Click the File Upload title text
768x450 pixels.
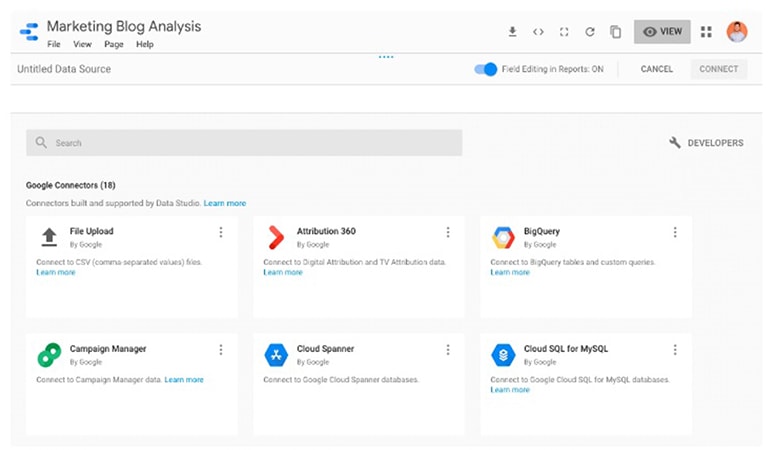[92, 231]
